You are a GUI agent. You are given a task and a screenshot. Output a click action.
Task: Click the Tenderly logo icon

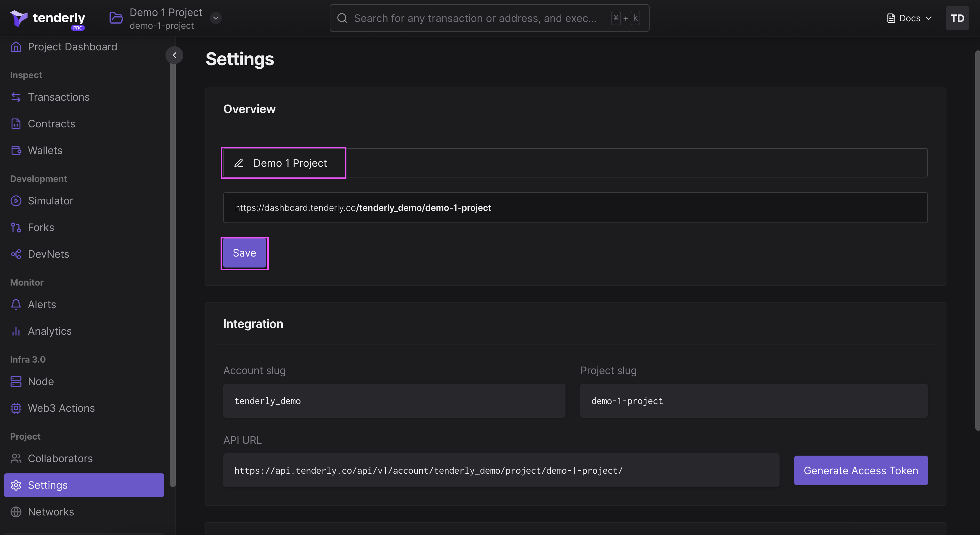(19, 18)
